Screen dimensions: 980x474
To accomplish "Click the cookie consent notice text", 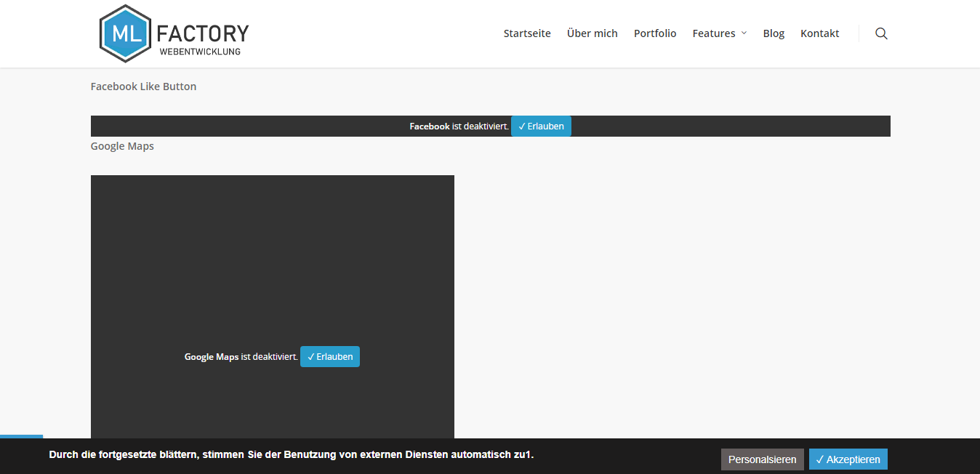I will click(x=291, y=455).
